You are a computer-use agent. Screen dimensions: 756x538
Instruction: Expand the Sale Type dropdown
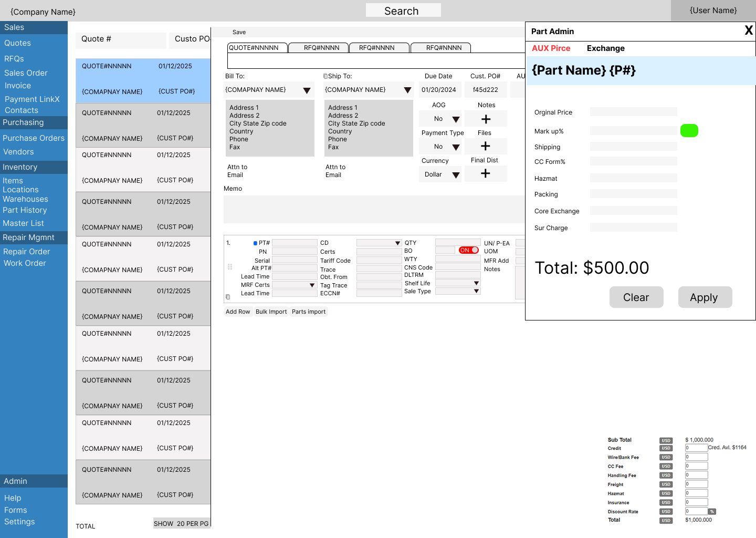pyautogui.click(x=476, y=291)
